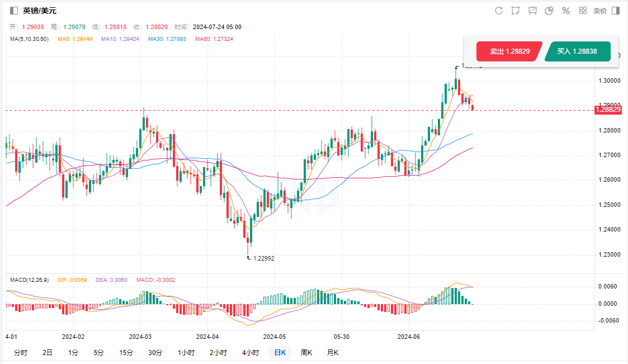The width and height of the screenshot is (628, 364).
Task: Click the refresh chart icon
Action: [499, 11]
